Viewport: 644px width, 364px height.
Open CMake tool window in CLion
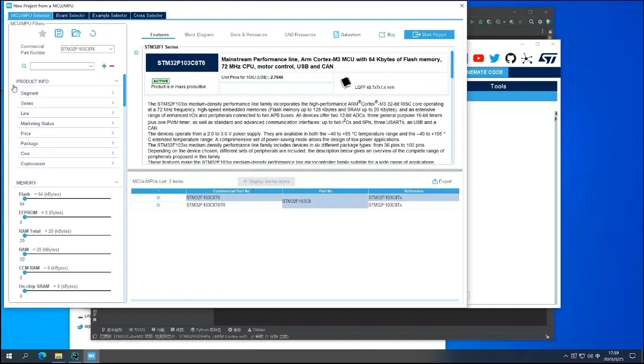pos(256,330)
